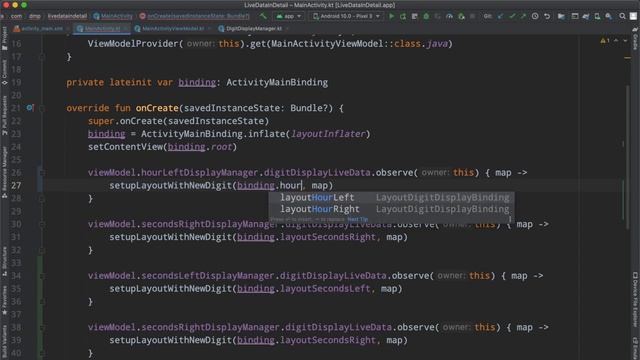Click the Search Everywhere magnifier icon
This screenshot has width=640, height=360.
coord(622,16)
